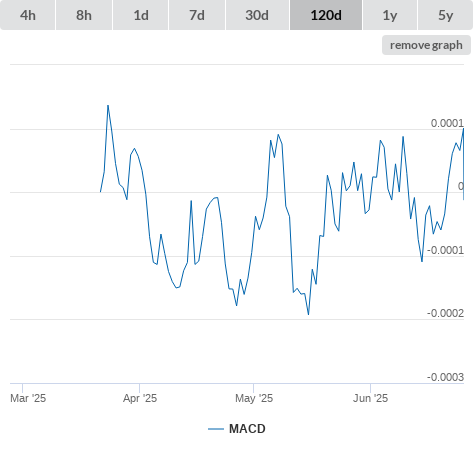The width and height of the screenshot is (474, 455).
Task: Select the active 120d range tab
Action: tap(326, 15)
